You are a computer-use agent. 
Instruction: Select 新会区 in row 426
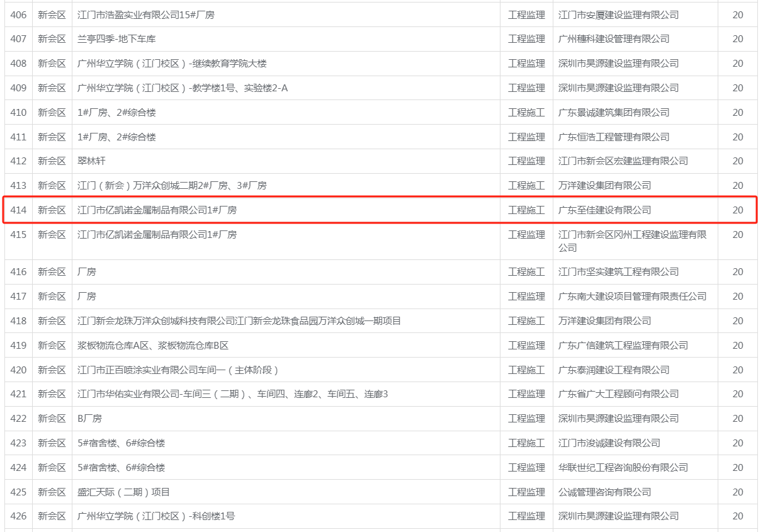[x=52, y=517]
